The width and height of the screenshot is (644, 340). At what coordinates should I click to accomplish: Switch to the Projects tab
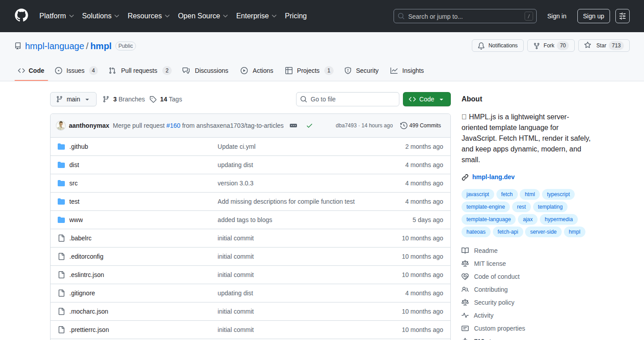pyautogui.click(x=309, y=71)
